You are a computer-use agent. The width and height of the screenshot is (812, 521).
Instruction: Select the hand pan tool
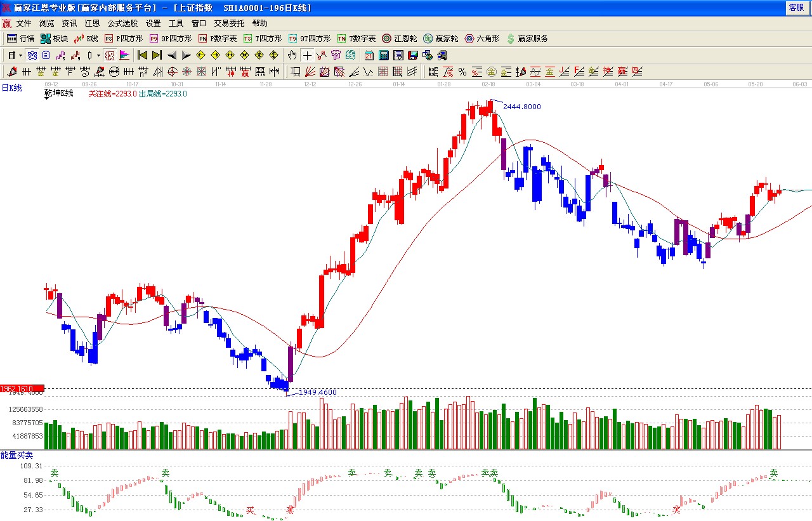pyautogui.click(x=292, y=55)
